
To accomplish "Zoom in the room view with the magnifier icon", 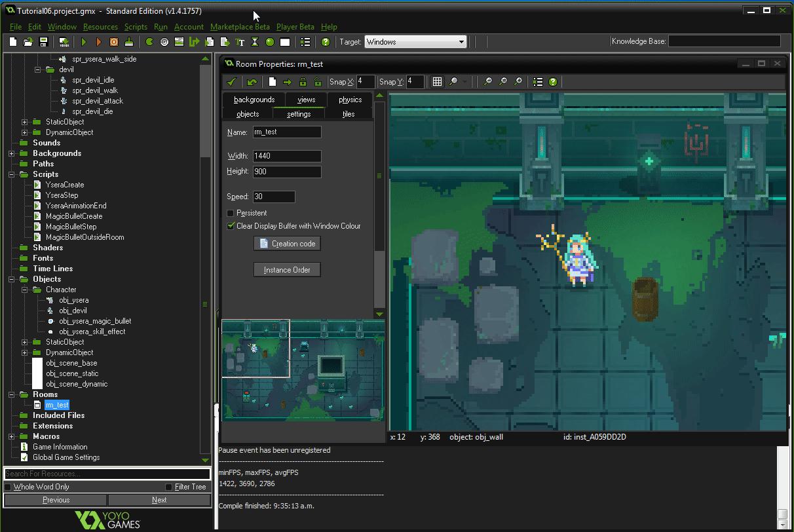I will click(x=518, y=82).
